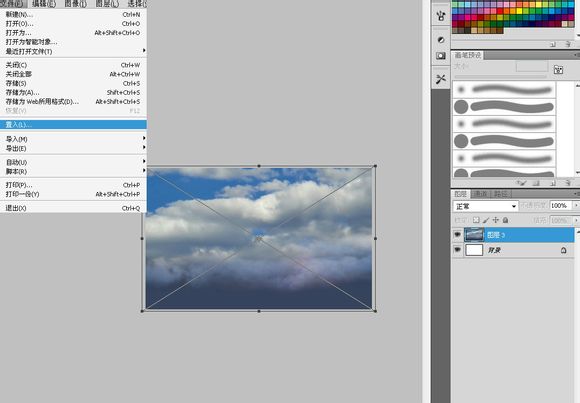580x403 pixels.
Task: Open the Masks panel icon in dock
Action: tap(441, 56)
